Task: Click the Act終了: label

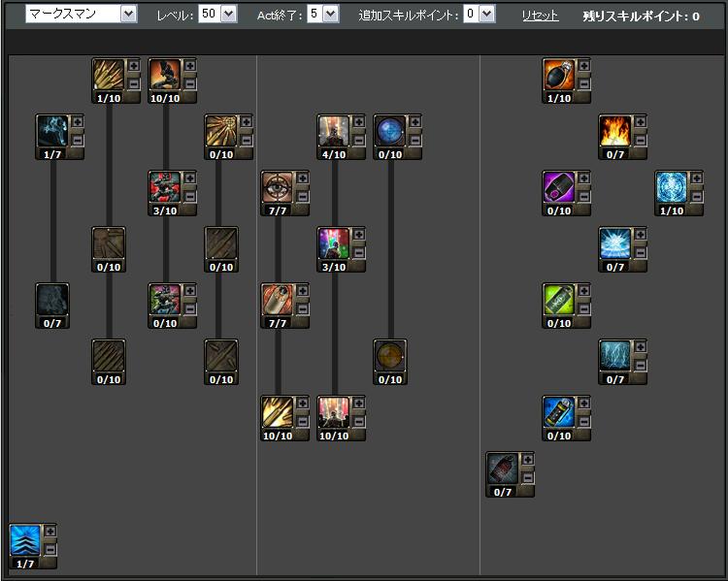Action: coord(280,16)
